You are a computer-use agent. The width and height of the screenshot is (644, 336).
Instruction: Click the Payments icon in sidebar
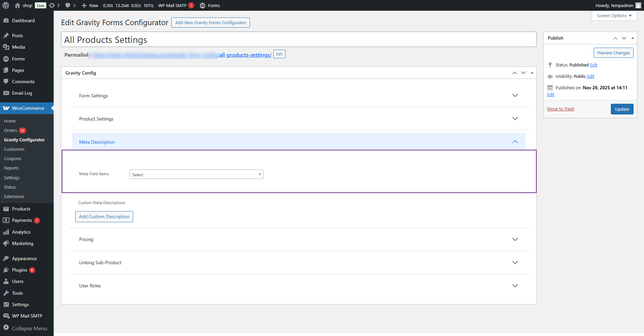pyautogui.click(x=6, y=220)
